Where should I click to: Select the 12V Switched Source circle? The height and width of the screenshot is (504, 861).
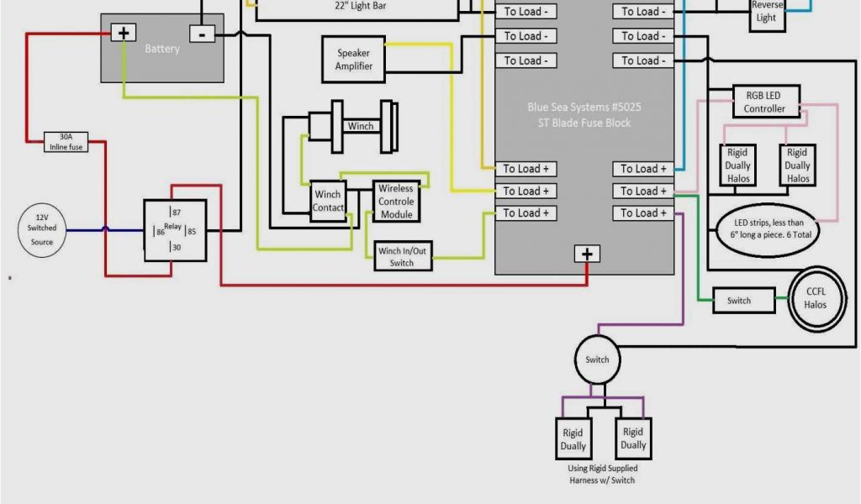click(x=42, y=228)
